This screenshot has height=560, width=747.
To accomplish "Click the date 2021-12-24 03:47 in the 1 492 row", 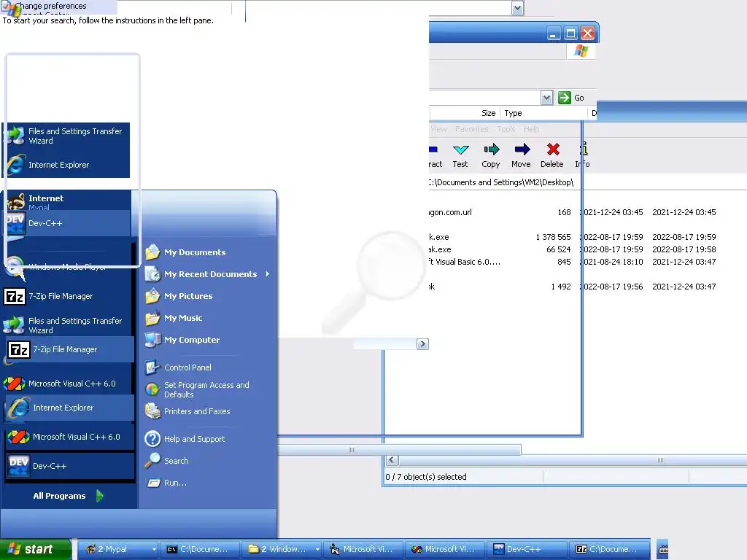I will pyautogui.click(x=684, y=287).
